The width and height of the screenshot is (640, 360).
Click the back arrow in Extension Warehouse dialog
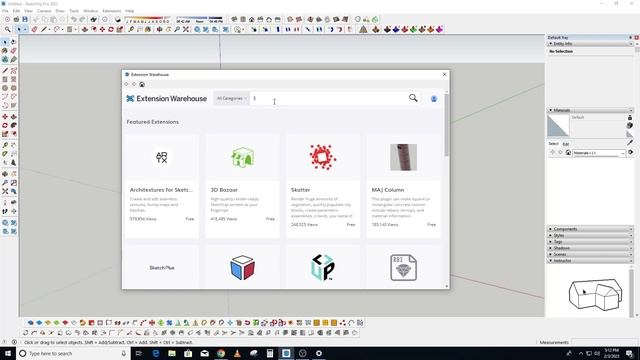(127, 84)
